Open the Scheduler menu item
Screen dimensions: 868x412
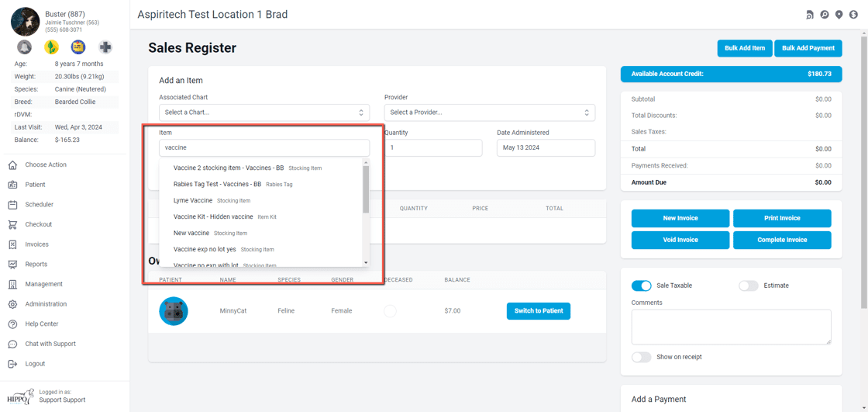[x=40, y=205]
